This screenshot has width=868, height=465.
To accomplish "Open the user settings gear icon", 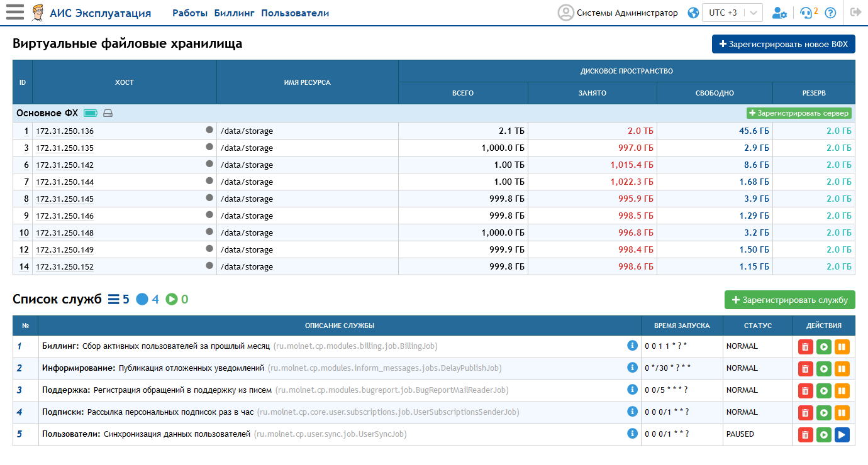I will pyautogui.click(x=779, y=13).
